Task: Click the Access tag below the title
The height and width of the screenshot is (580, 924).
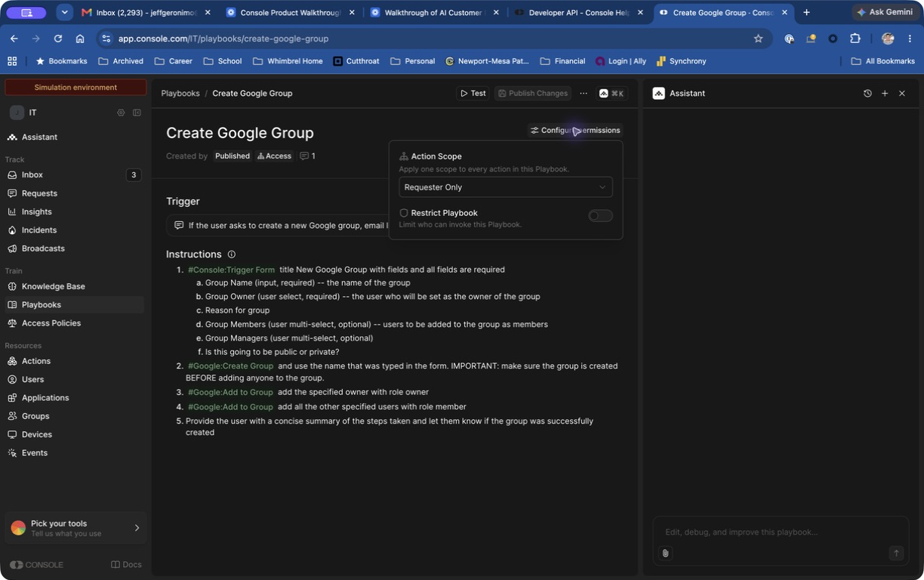Action: click(274, 156)
